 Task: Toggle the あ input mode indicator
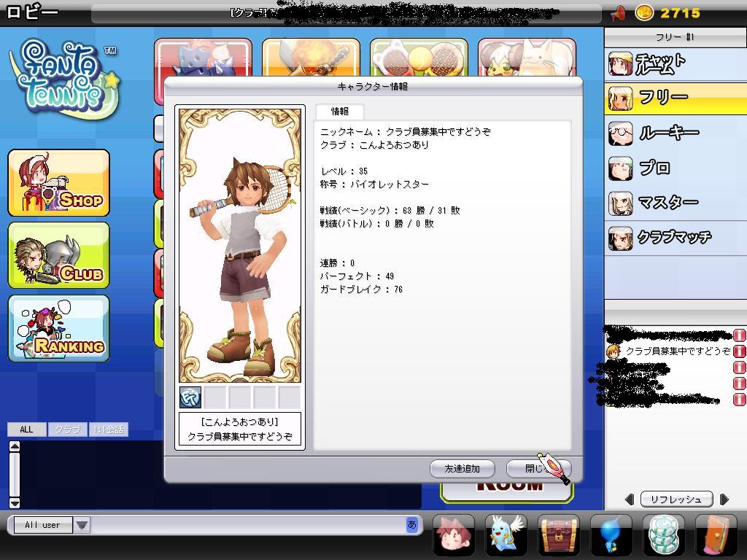coord(412,524)
